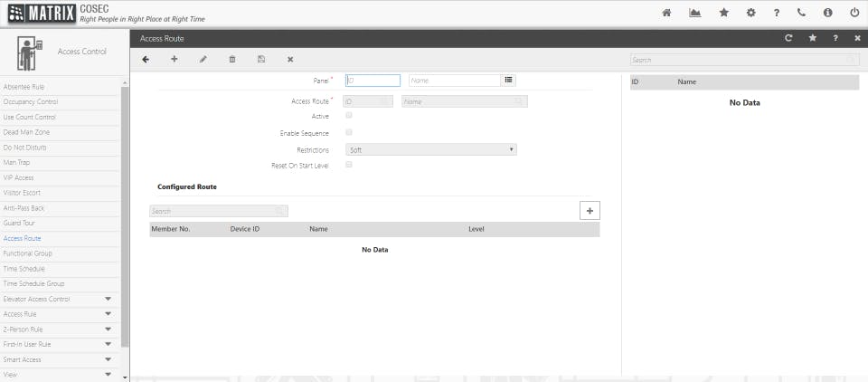Open the dashboard chart icon
This screenshot has height=382, width=868.
(694, 13)
